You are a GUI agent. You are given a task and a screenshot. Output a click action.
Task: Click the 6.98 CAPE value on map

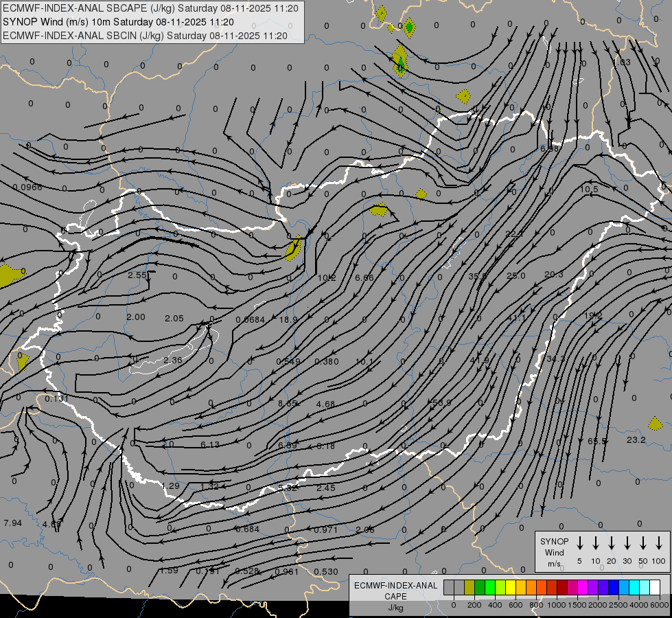click(549, 149)
